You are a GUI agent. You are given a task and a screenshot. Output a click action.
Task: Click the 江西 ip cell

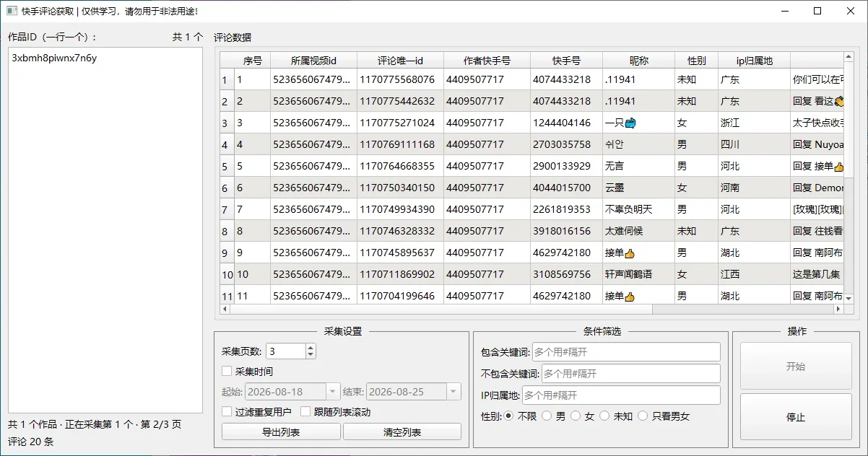[755, 274]
